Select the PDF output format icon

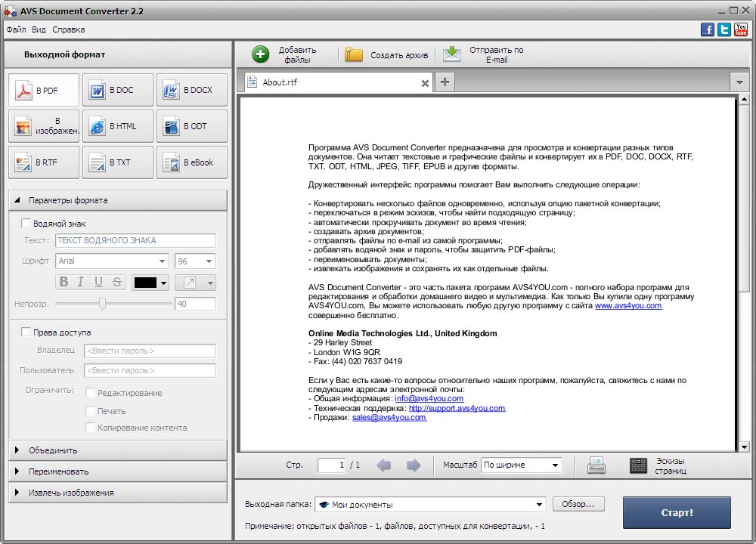(x=26, y=90)
